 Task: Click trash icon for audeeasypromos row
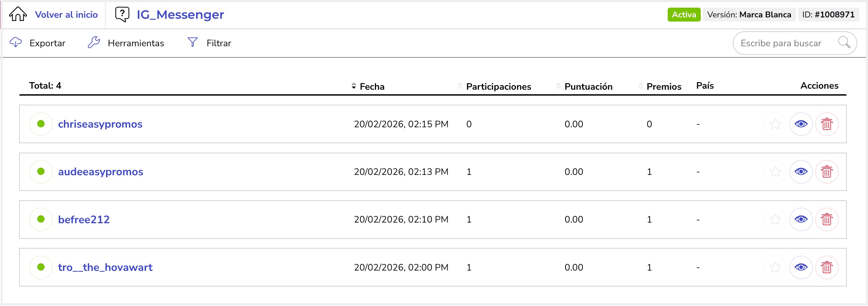(827, 172)
